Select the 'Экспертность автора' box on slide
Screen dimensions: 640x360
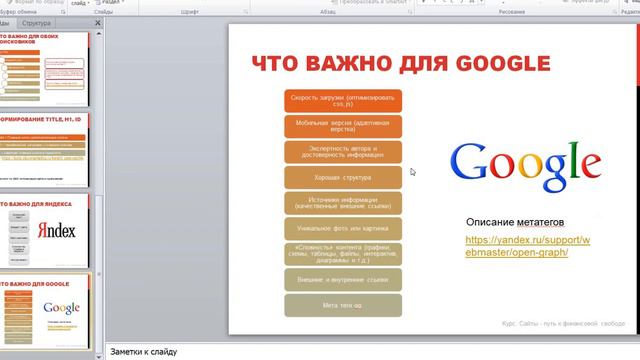tap(343, 152)
